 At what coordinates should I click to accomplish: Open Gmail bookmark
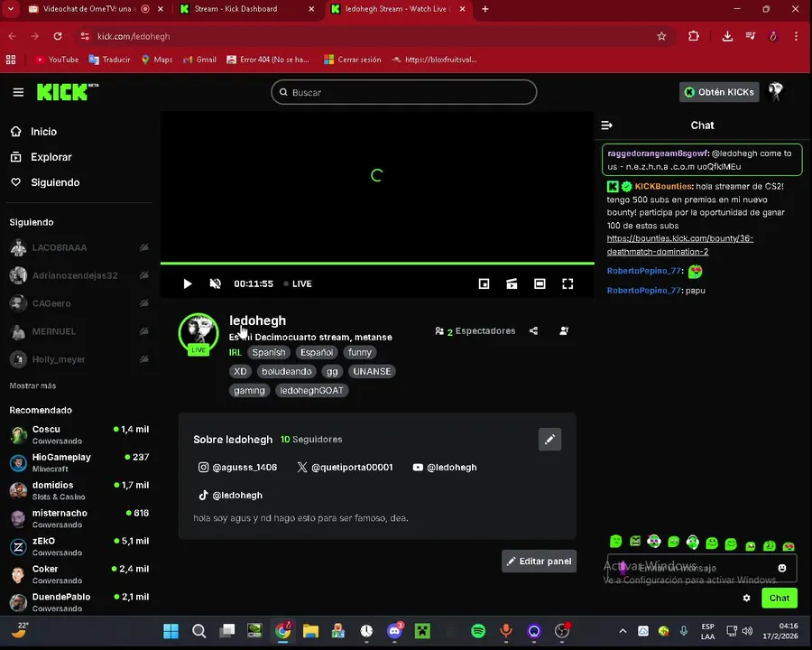(x=199, y=60)
